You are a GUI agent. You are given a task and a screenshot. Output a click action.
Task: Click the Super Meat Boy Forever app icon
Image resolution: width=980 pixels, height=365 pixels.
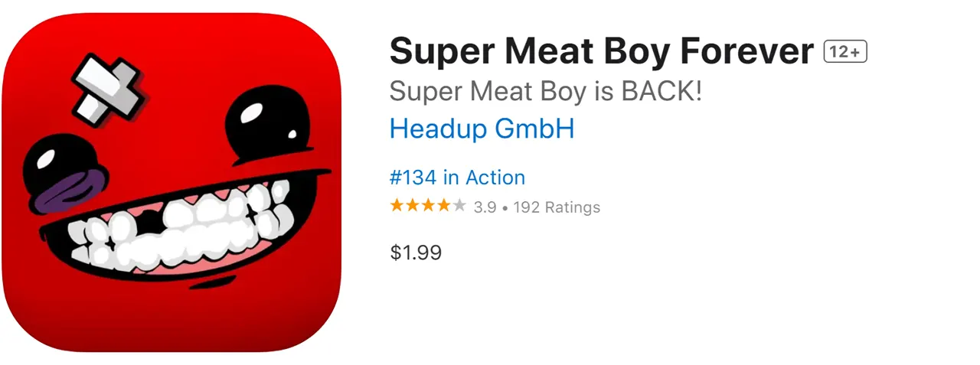coord(171,182)
